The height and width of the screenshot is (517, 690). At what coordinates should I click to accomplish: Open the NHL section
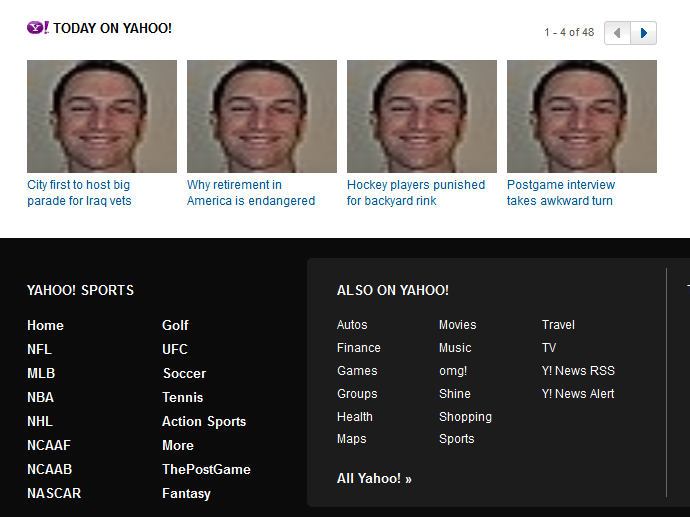(40, 422)
